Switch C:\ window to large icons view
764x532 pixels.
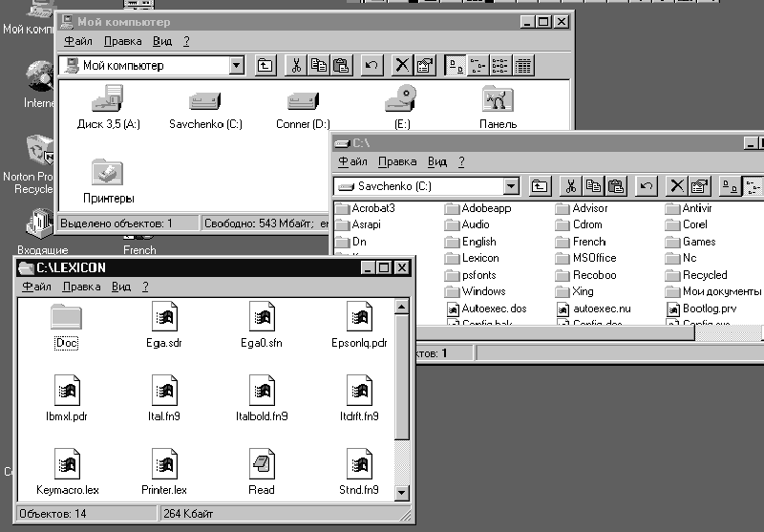click(x=730, y=186)
